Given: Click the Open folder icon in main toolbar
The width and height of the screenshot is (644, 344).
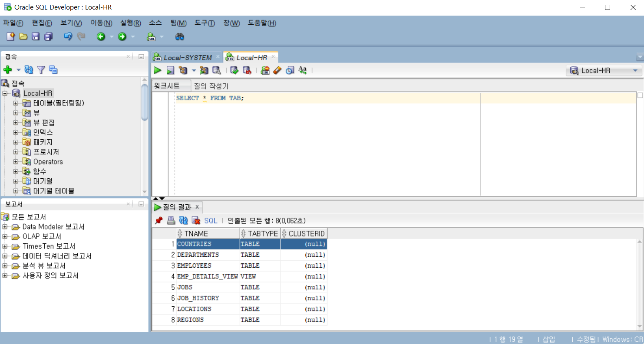Looking at the screenshot, I should pos(23,37).
